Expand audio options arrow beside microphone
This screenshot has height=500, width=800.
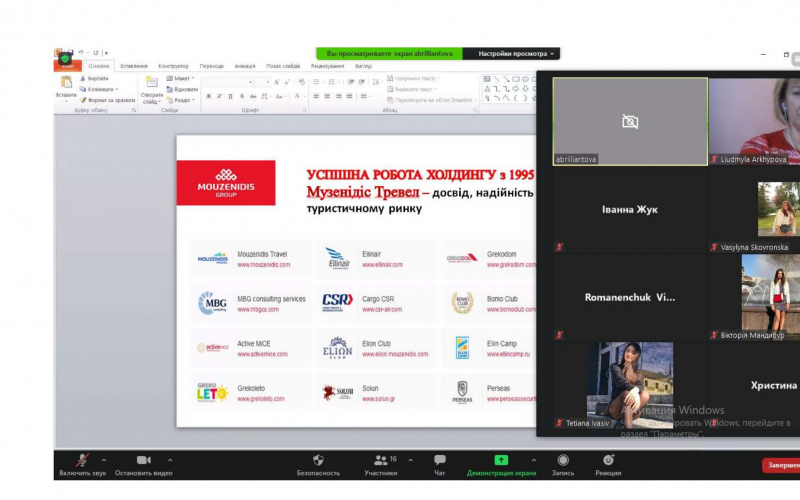pyautogui.click(x=103, y=460)
